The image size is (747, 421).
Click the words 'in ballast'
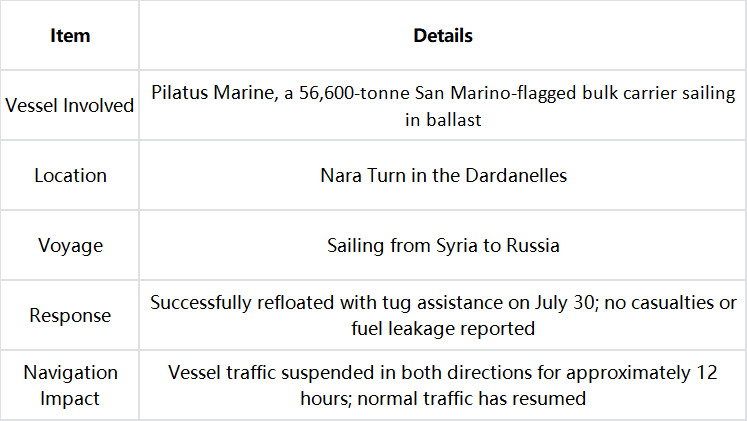(x=443, y=120)
